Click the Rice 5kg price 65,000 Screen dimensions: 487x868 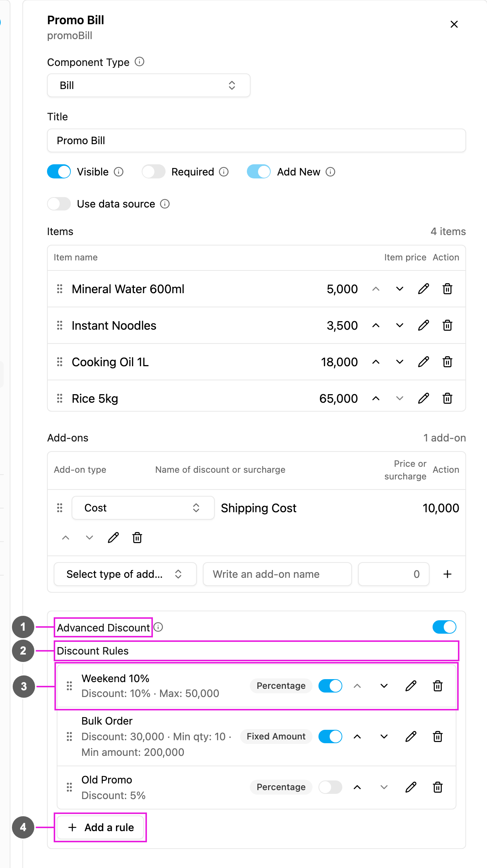click(x=339, y=399)
